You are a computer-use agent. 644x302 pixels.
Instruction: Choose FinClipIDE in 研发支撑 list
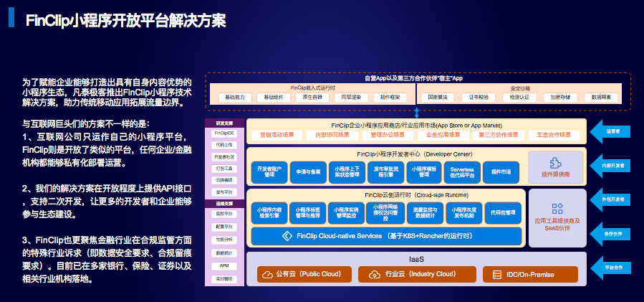point(224,133)
